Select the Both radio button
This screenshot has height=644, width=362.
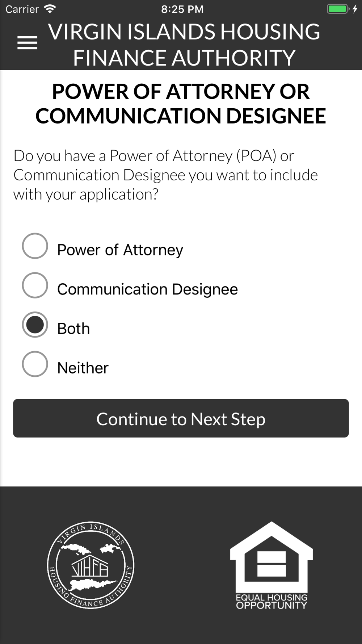point(35,325)
